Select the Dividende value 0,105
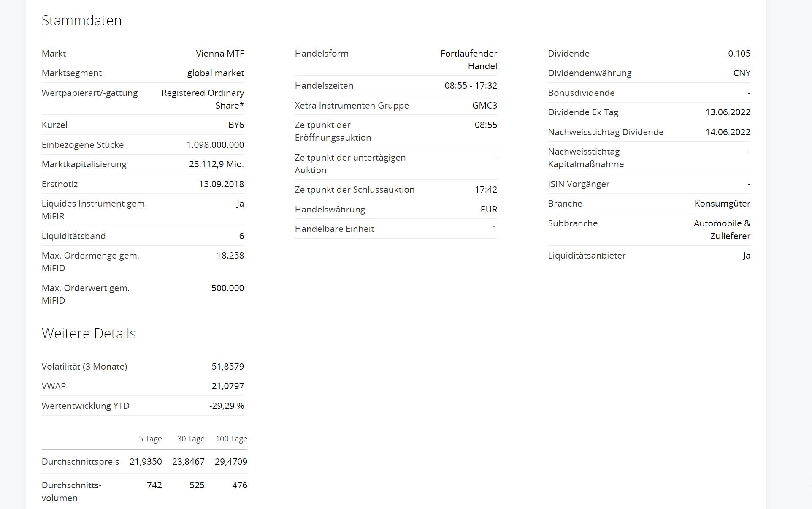 click(x=739, y=54)
